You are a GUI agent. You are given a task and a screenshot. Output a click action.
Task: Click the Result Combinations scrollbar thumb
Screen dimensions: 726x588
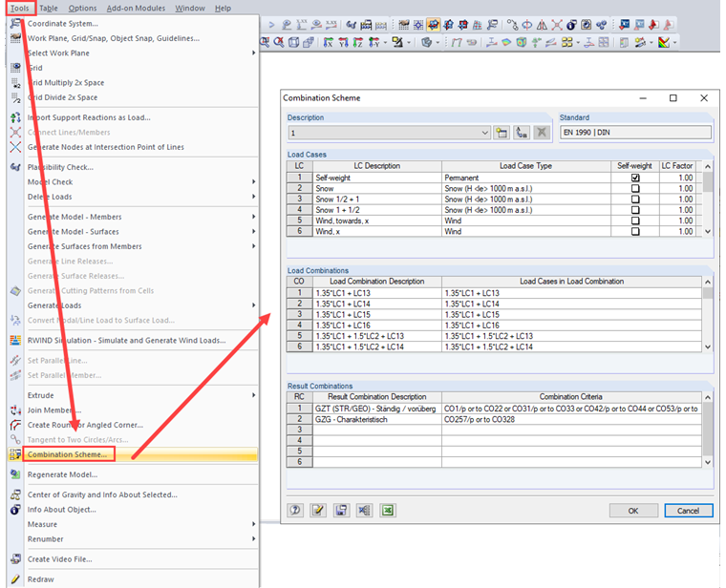[708, 430]
